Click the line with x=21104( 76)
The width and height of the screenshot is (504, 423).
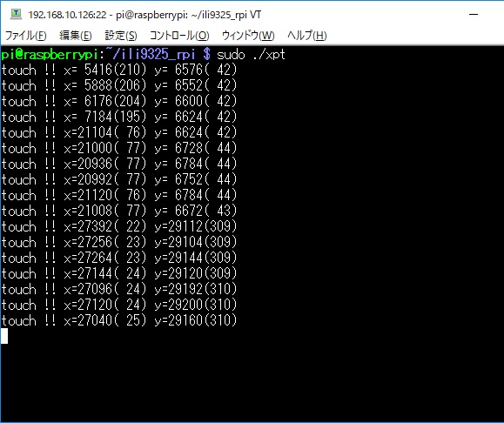pyautogui.click(x=119, y=132)
